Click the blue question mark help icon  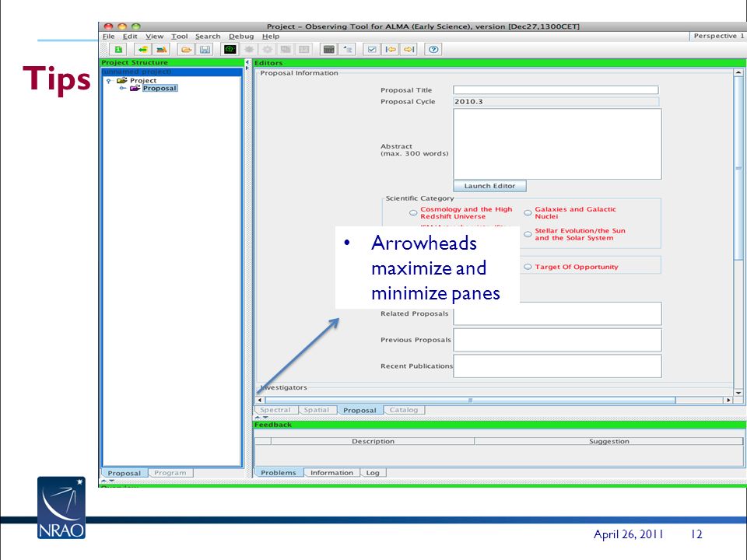[x=433, y=50]
